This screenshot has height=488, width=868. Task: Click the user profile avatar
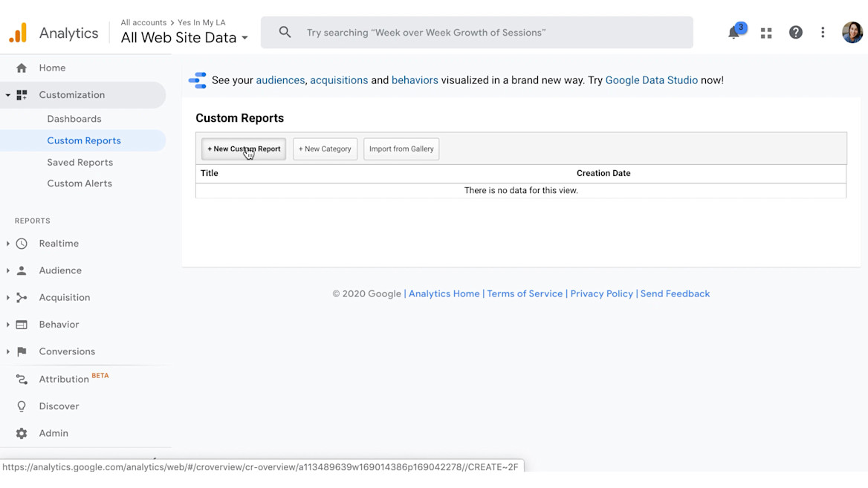pyautogui.click(x=852, y=33)
